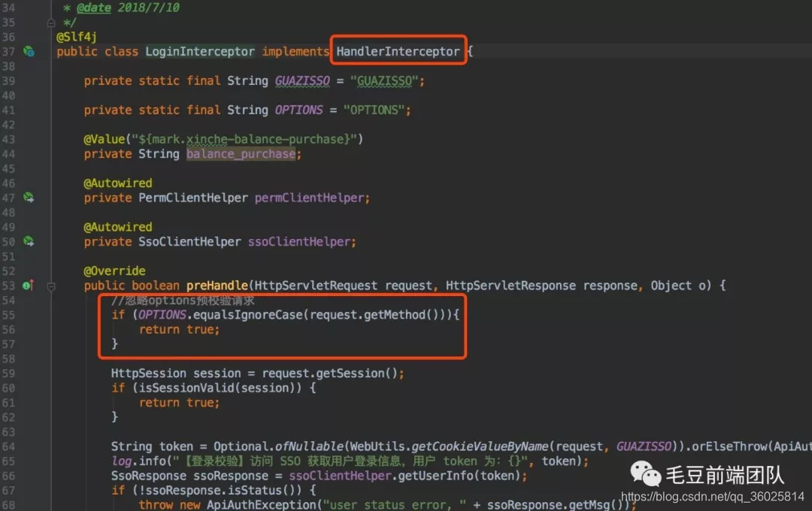
Task: Click the autowired gutter icon beside ssoClientHelper
Action: (x=29, y=242)
